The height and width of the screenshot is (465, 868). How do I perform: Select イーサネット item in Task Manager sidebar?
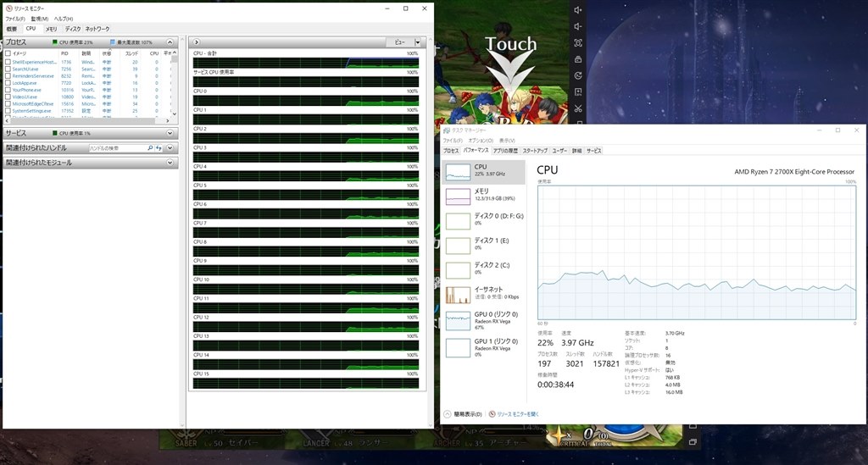point(483,295)
